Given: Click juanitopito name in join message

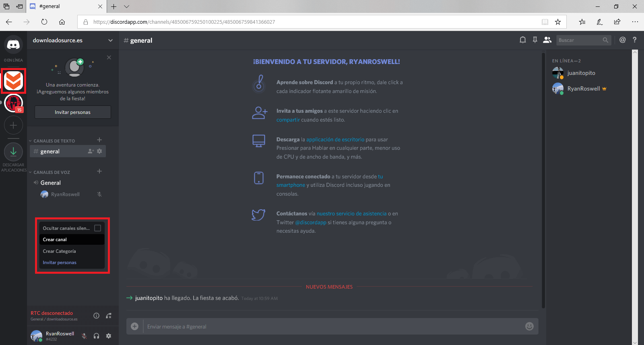Looking at the screenshot, I should click(x=149, y=298).
